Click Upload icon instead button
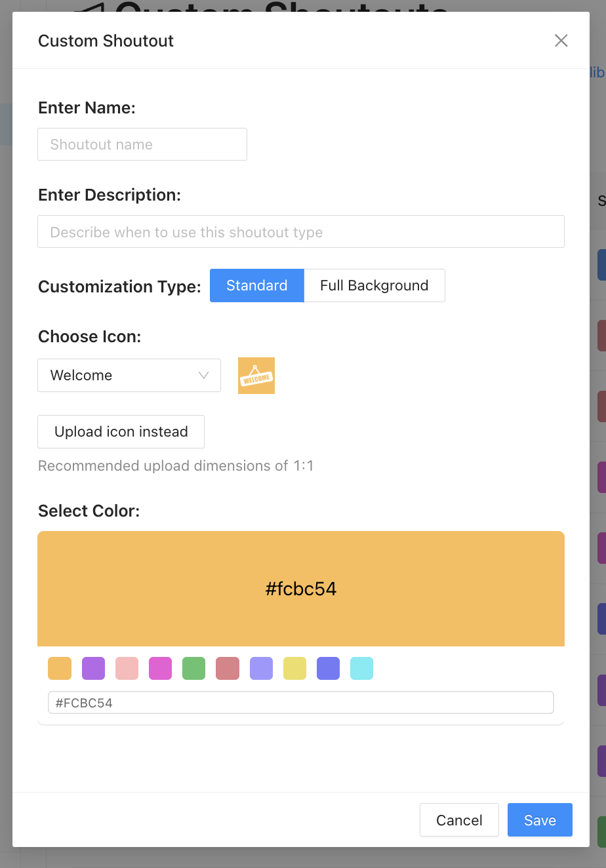This screenshot has width=606, height=868. pos(121,431)
